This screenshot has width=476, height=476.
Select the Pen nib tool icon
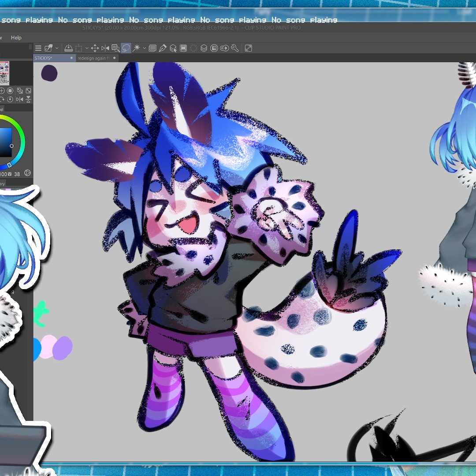163,48
